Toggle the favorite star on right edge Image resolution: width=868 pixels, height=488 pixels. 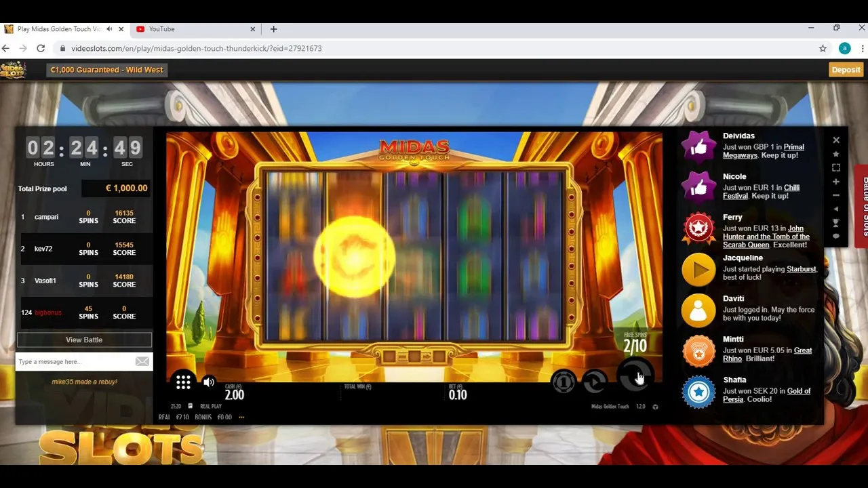pos(836,154)
